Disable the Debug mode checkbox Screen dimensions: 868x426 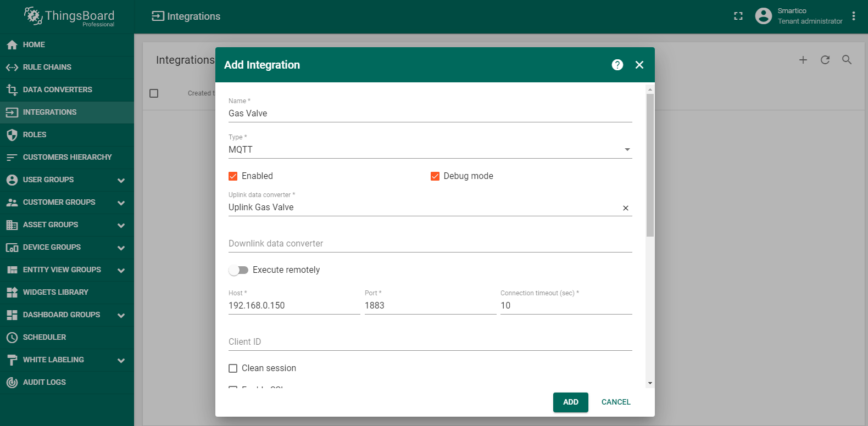[435, 176]
